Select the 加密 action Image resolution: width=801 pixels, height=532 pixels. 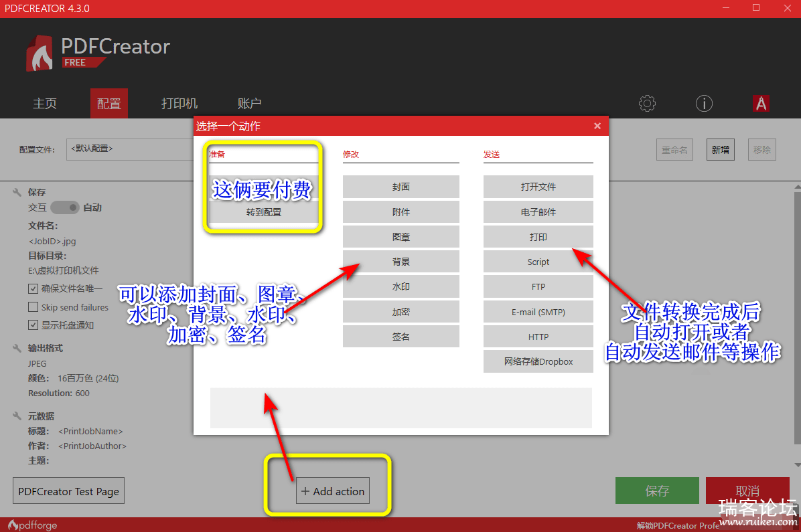[x=401, y=311]
